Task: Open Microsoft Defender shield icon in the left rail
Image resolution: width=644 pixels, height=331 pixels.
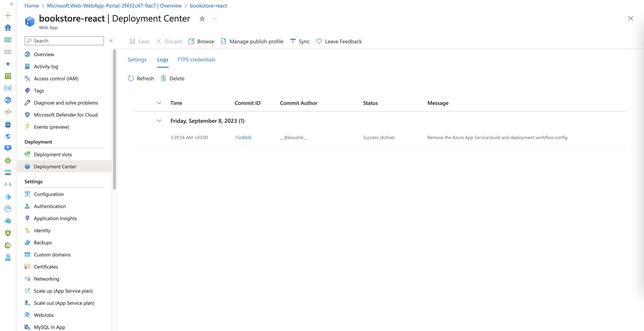Action: [x=8, y=233]
